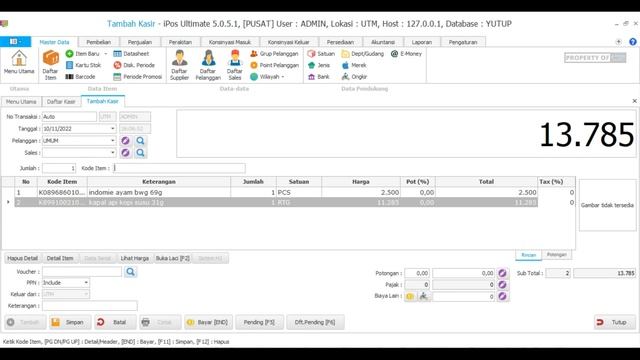
Task: Open Point Pelanggan
Action: (x=274, y=65)
